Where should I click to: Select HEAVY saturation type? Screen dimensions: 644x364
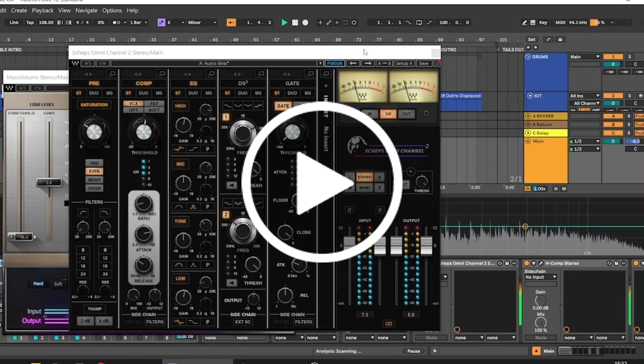coord(94,180)
